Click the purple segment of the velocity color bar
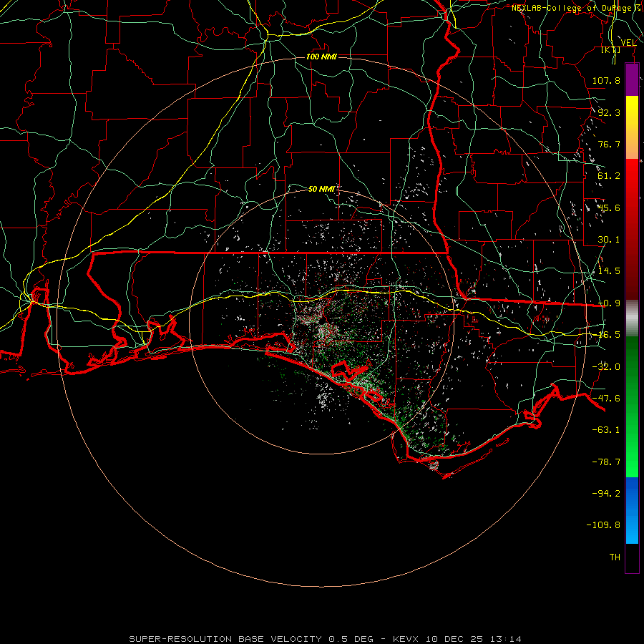The width and height of the screenshot is (644, 644). point(632,79)
